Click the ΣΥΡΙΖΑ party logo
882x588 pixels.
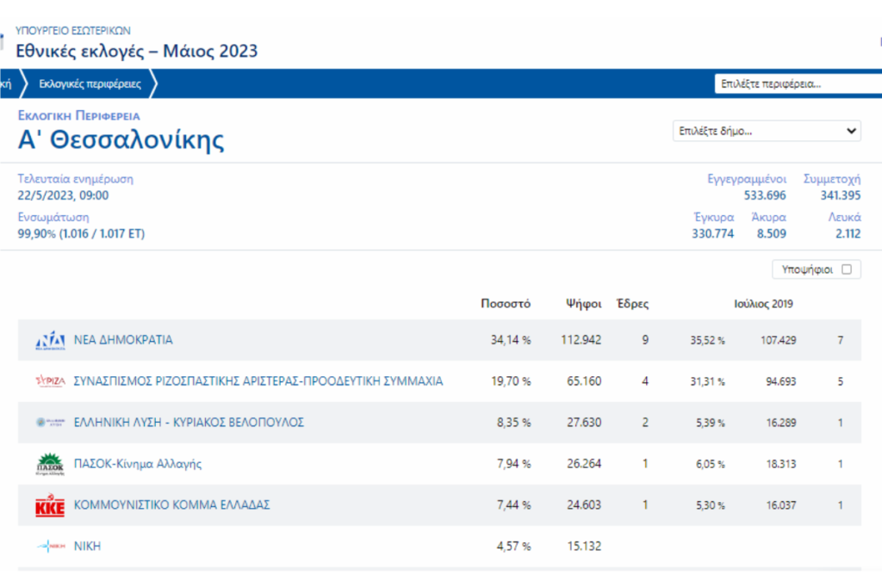tap(50, 381)
